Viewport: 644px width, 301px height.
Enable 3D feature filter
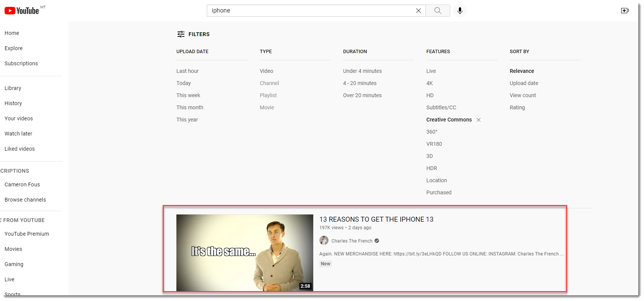click(x=430, y=156)
